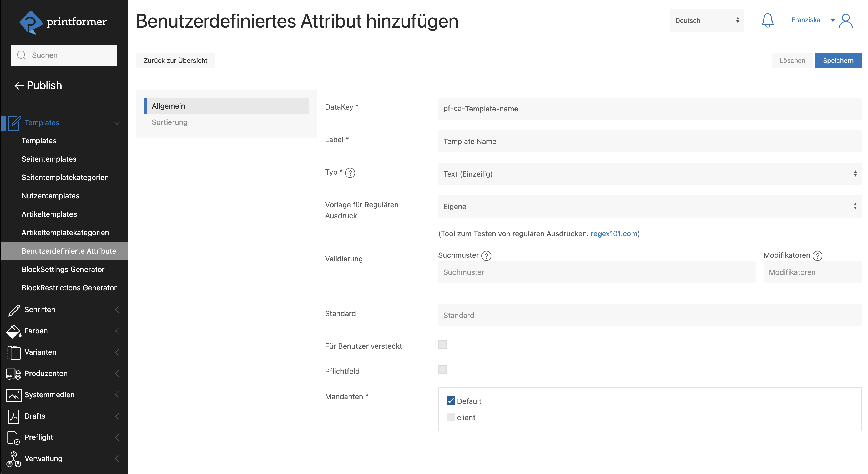868x474 pixels.
Task: Switch to the Sortierung tab
Action: [x=169, y=122]
